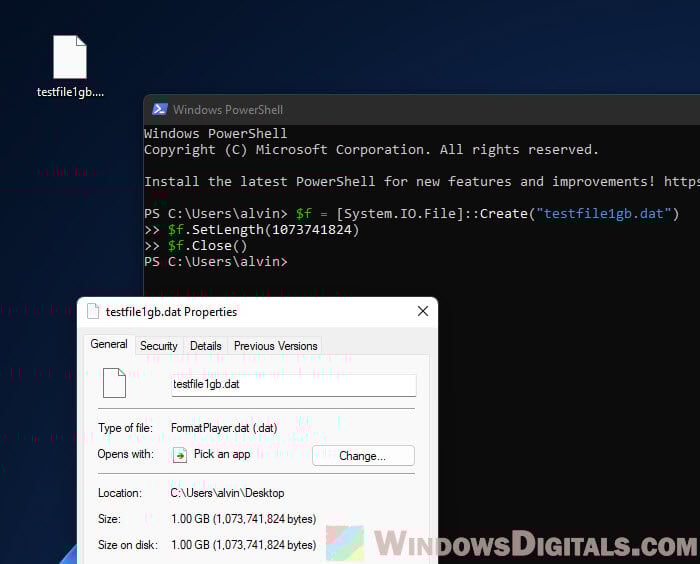Click the testfile1gb.dat Properties title text

171,312
